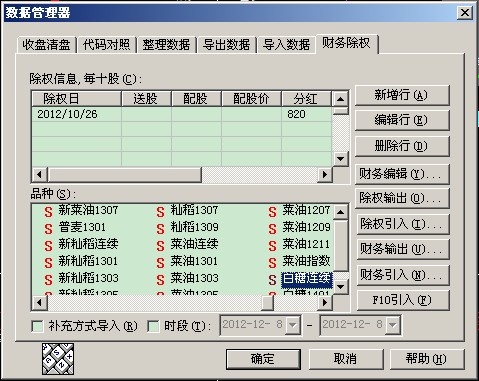Click 财务输出 (U) button
This screenshot has width=479, height=381.
pyautogui.click(x=403, y=249)
